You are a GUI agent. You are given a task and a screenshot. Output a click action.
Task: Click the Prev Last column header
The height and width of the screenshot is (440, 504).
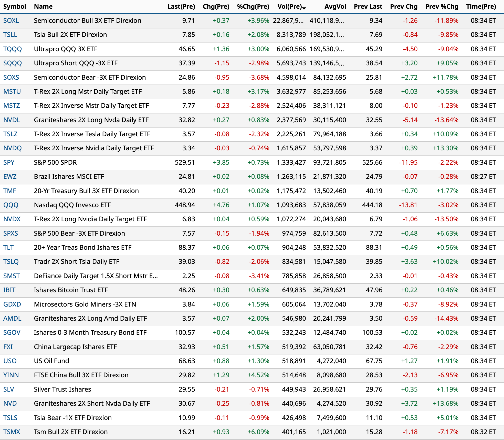368,7
